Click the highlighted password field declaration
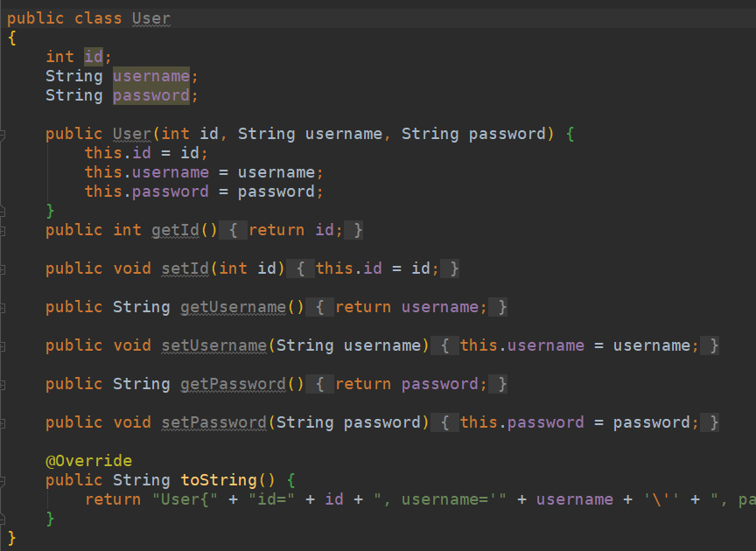 (150, 95)
